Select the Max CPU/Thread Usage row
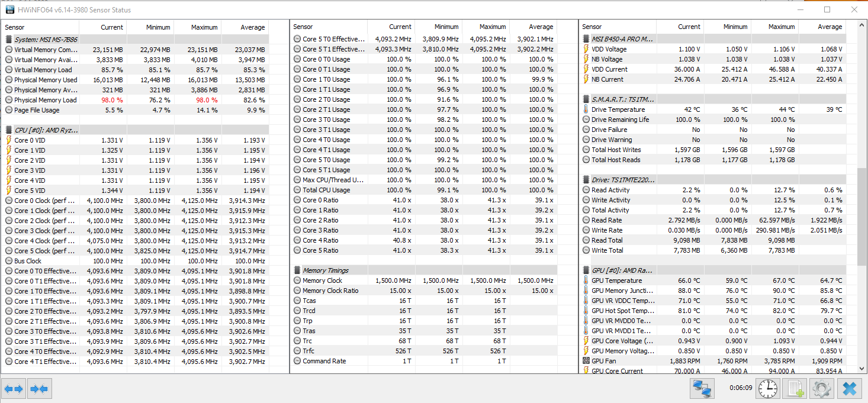Screen dimensions: 868x403 coord(424,180)
